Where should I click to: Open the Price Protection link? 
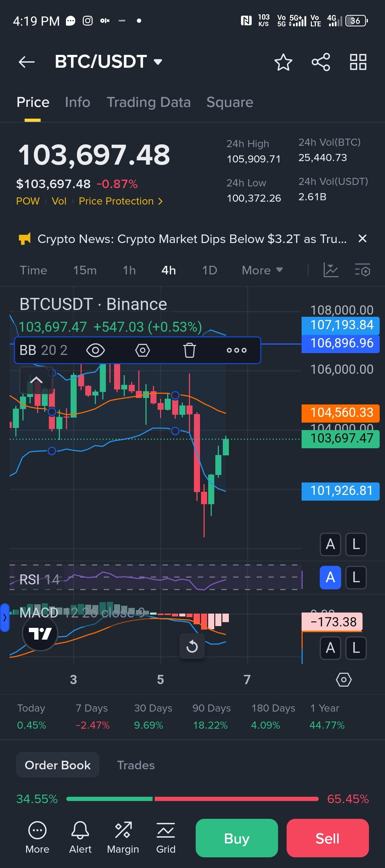(x=120, y=201)
